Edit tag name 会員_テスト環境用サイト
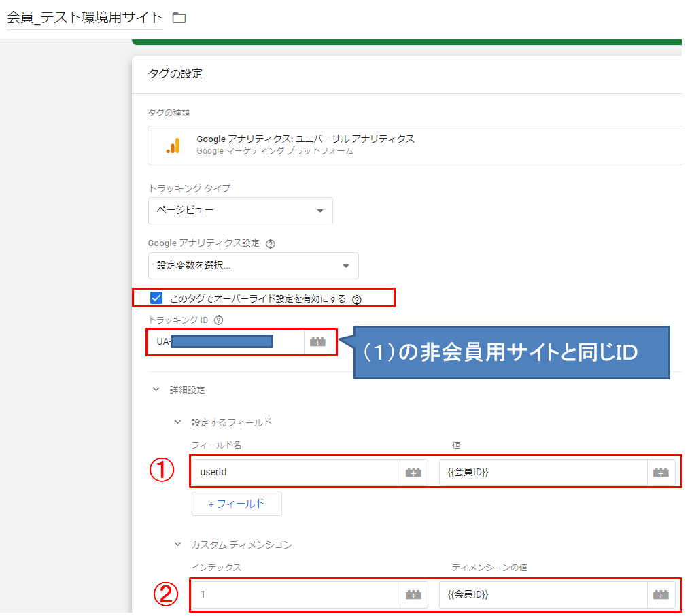The image size is (692, 616). (85, 18)
